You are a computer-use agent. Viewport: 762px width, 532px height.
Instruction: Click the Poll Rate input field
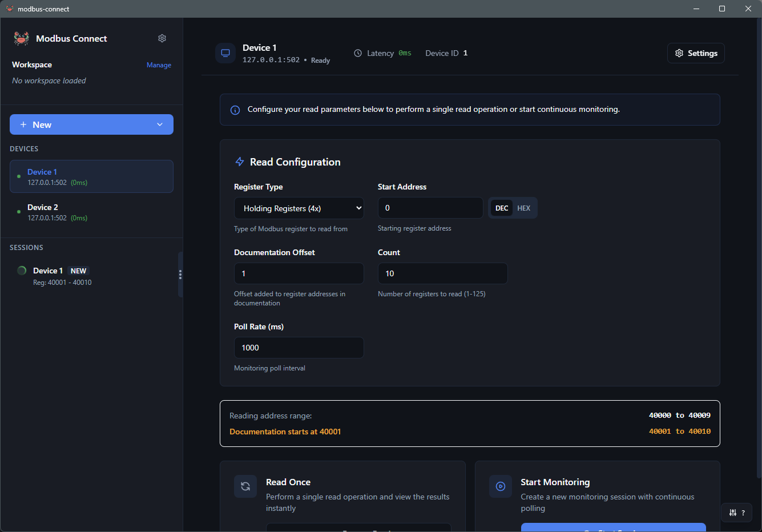(299, 348)
